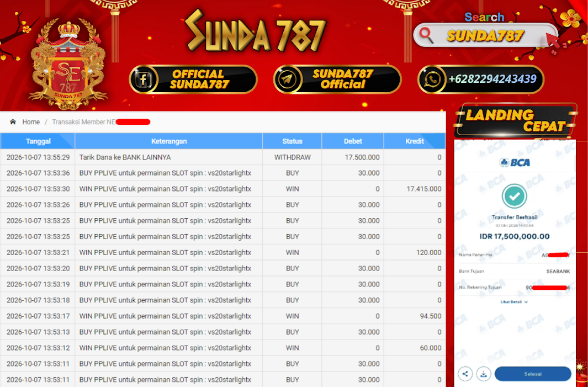Click the timestamp 2026-10-07 13:53:13
This screenshot has width=588, height=387.
point(38,332)
